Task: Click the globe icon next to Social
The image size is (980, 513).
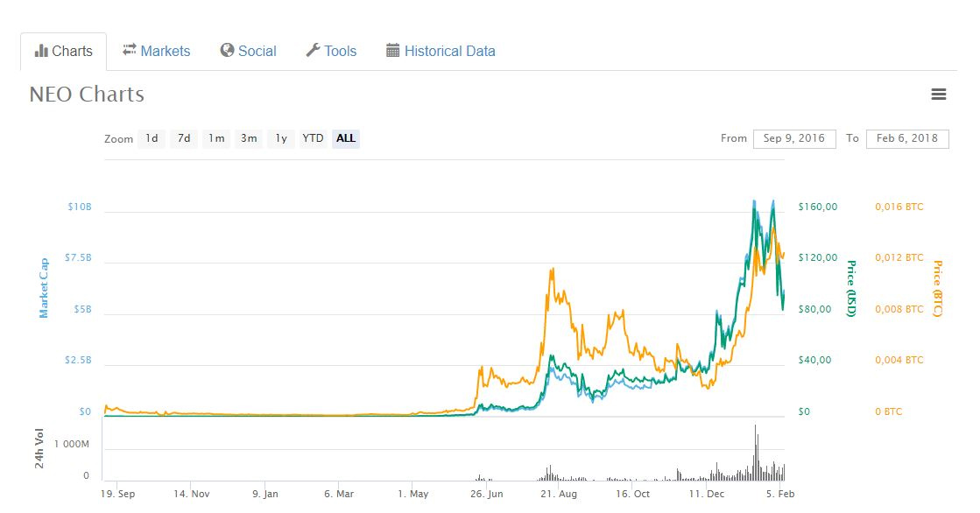Action: [226, 51]
